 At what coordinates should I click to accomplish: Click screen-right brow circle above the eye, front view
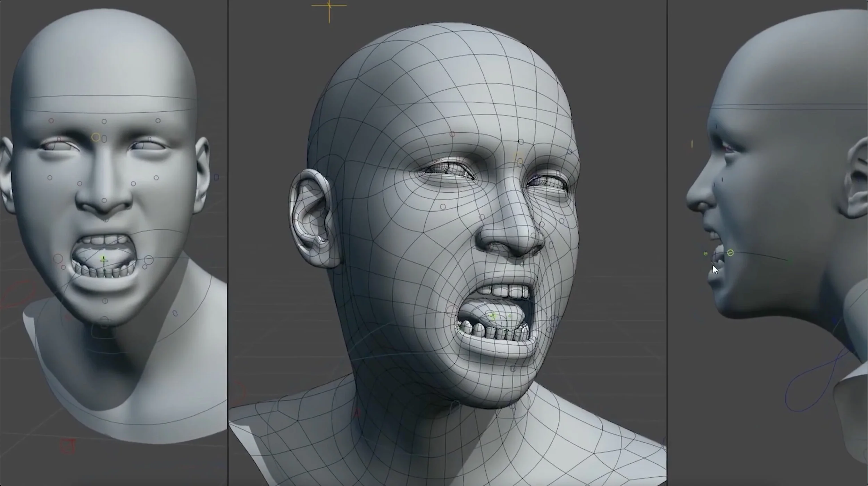coord(158,120)
